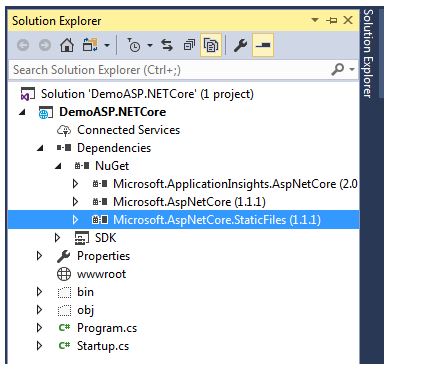427x369 pixels.
Task: Click the Forward navigation arrow icon
Action: point(45,45)
